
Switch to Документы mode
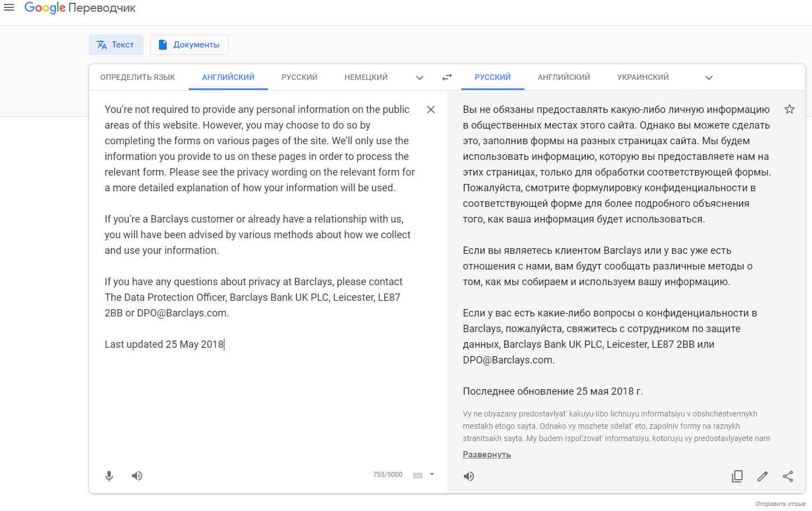[189, 45]
